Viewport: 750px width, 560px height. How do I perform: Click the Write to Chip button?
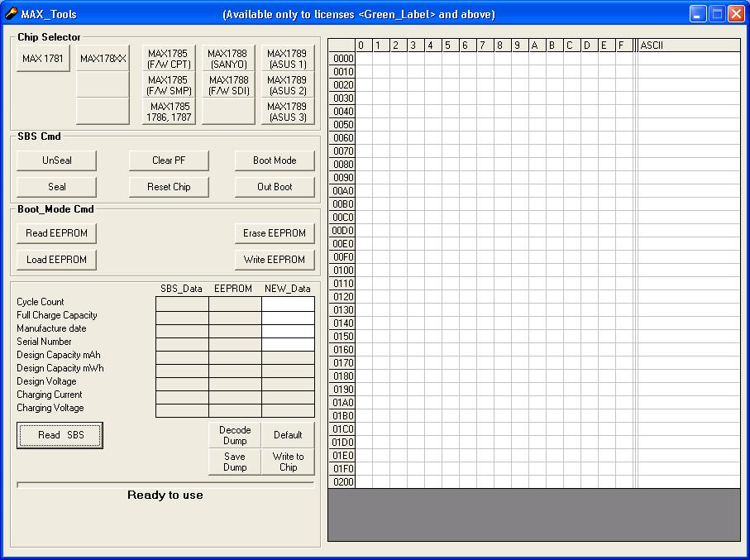coord(288,462)
